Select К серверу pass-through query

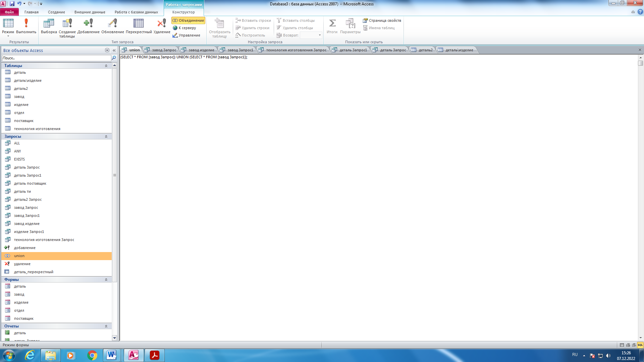(184, 28)
